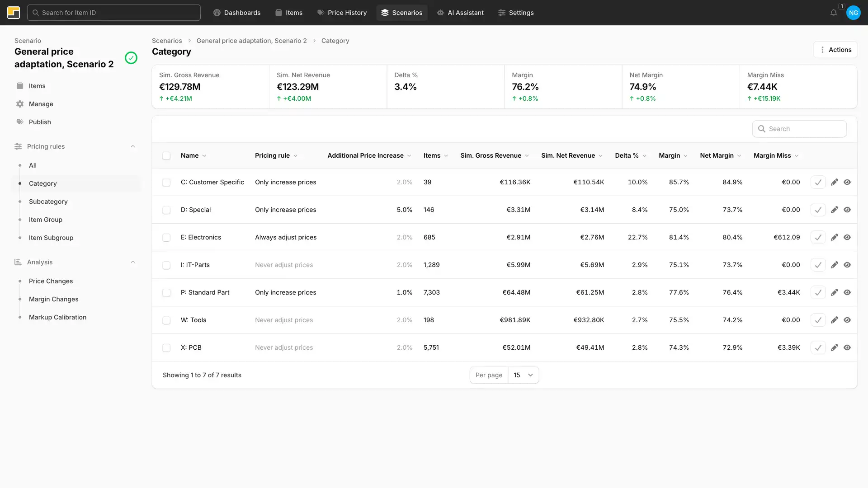Go to the Price History tab
The image size is (868, 488).
342,13
